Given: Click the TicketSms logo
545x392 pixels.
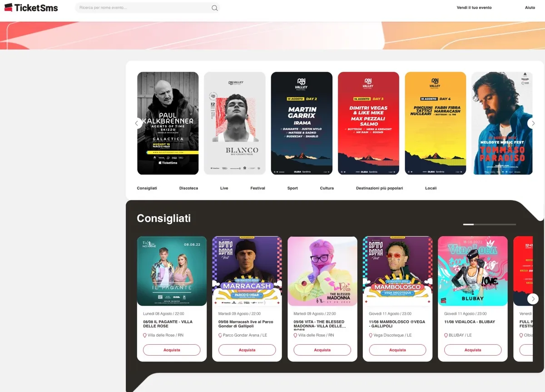Looking at the screenshot, I should pos(31,7).
